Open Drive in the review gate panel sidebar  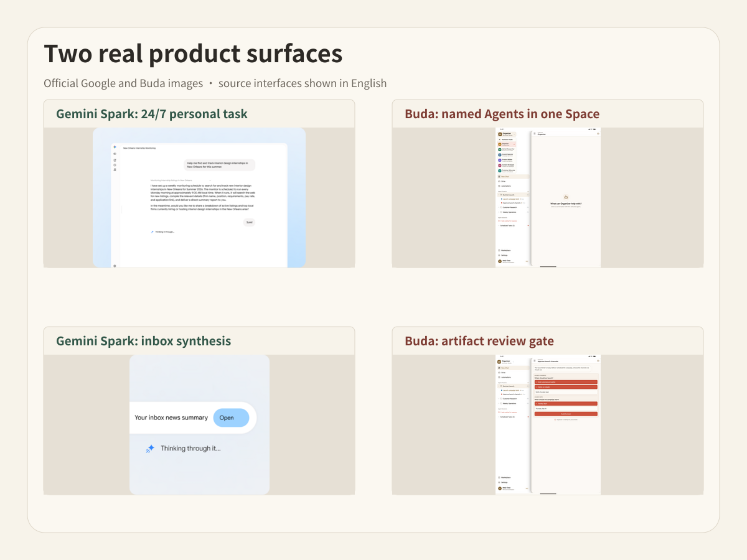pos(513,373)
